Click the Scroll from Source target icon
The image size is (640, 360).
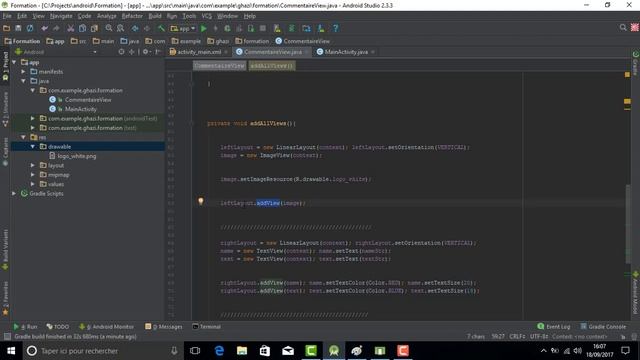click(121, 52)
